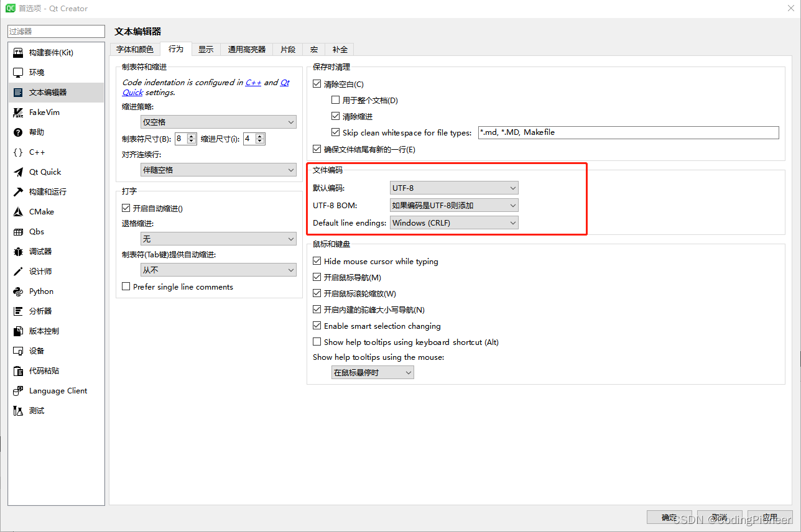The image size is (801, 532).
Task: Open the 版本控制 icon in sidebar
Action: (18, 331)
